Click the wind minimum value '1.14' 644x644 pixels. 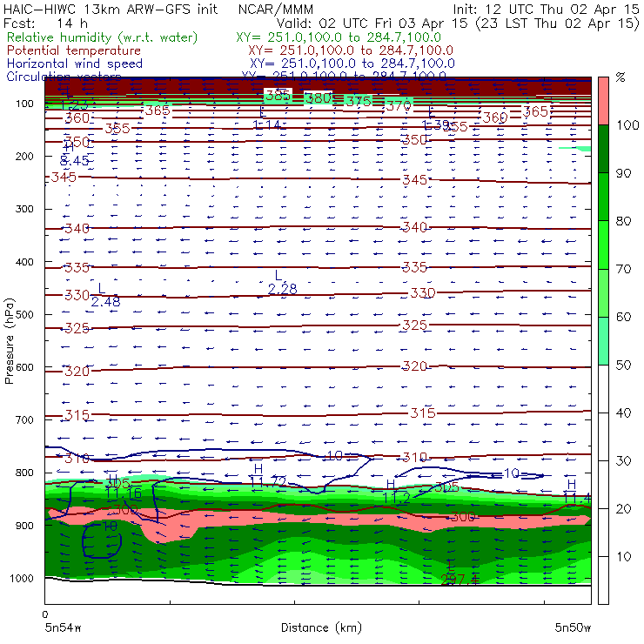point(266,124)
